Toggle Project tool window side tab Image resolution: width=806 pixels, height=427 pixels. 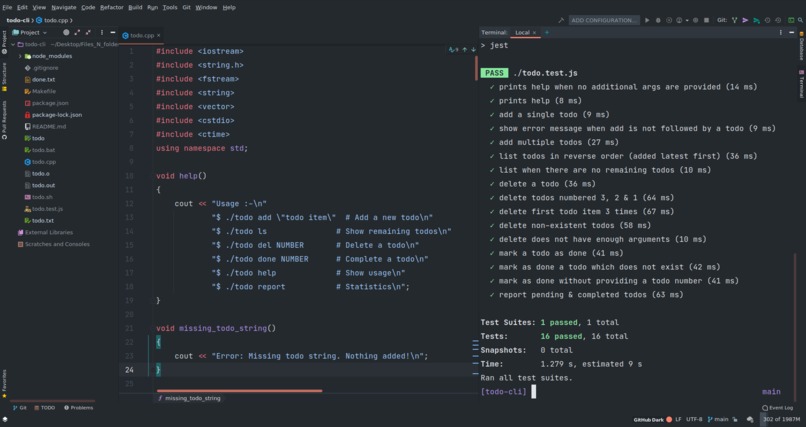[x=4, y=42]
